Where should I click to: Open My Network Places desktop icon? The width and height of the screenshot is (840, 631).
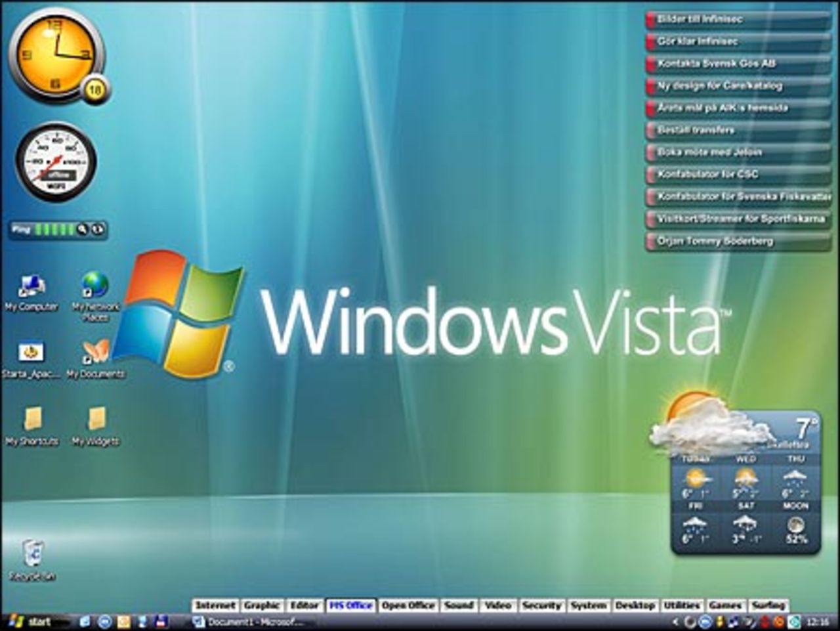[x=96, y=295]
